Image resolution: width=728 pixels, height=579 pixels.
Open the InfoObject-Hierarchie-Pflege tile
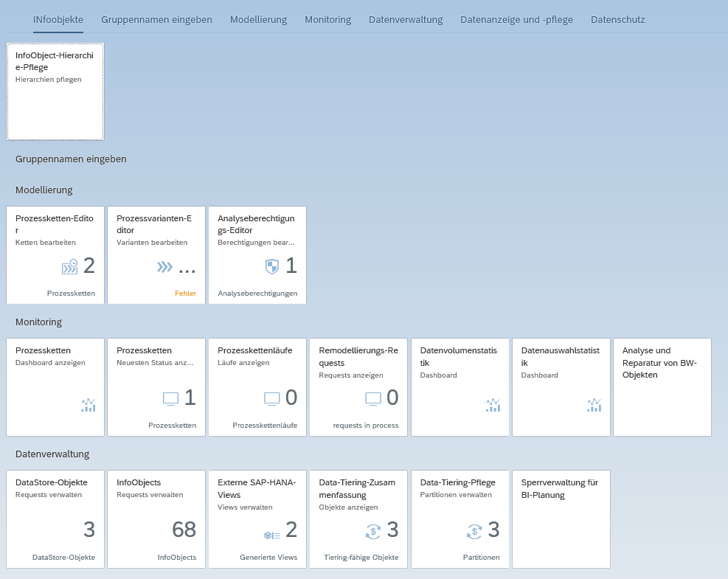click(x=55, y=91)
